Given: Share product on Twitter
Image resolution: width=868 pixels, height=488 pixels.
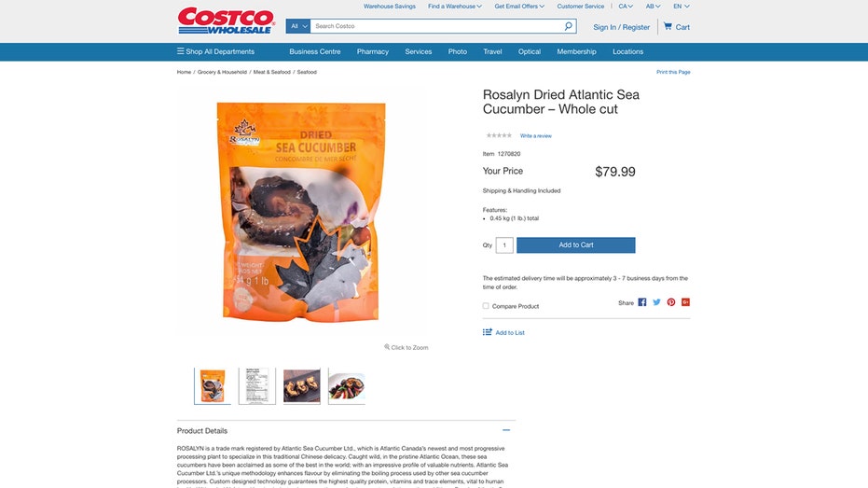Looking at the screenshot, I should click(656, 302).
